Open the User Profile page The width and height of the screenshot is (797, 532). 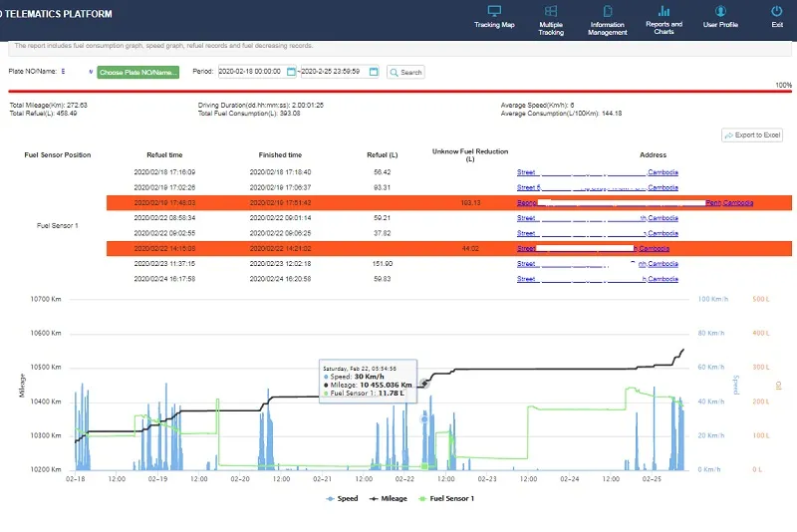(720, 16)
